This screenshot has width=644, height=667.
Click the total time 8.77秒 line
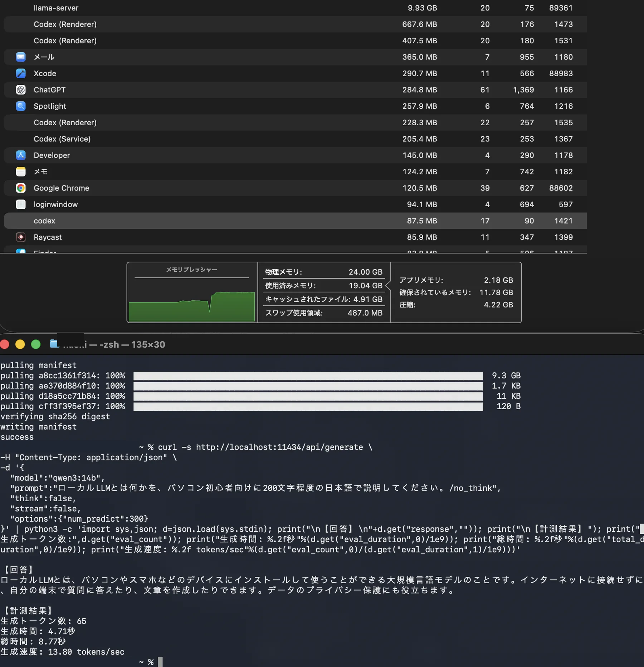pyautogui.click(x=33, y=642)
